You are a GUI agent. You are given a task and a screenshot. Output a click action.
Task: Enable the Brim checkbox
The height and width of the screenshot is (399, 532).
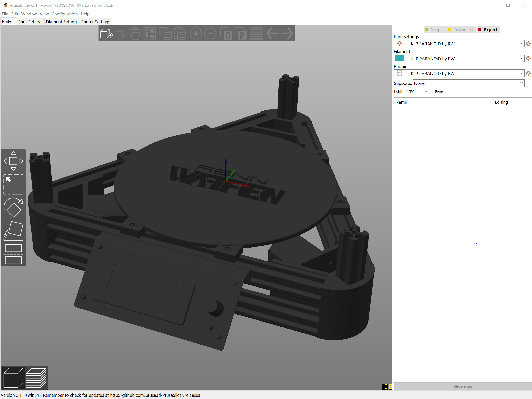(x=448, y=92)
